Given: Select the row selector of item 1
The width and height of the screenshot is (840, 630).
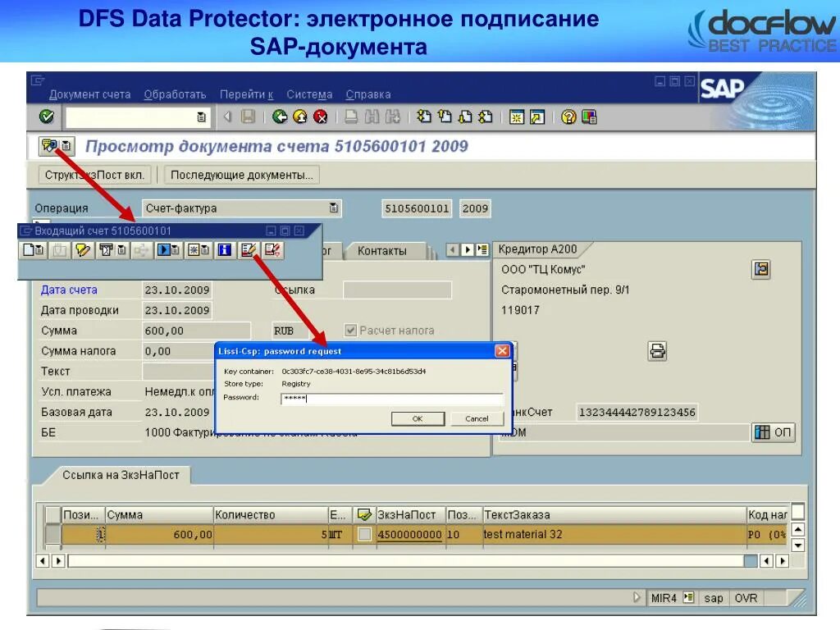Looking at the screenshot, I should tap(53, 534).
